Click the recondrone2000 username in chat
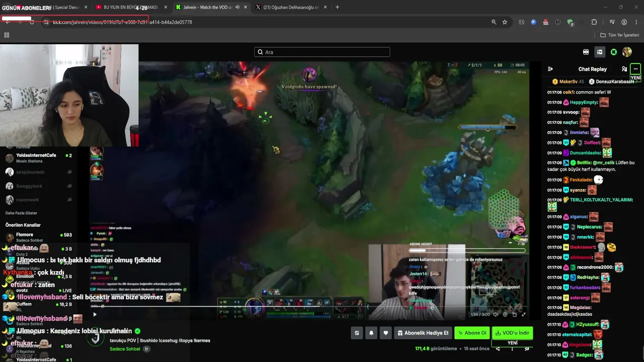 pos(594,267)
